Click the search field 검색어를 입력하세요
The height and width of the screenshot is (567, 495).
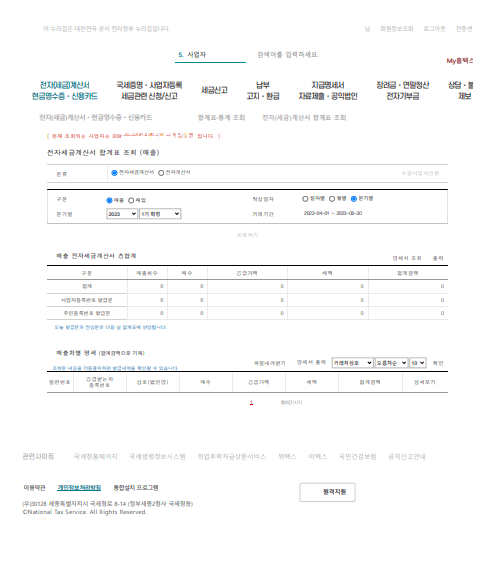pyautogui.click(x=288, y=55)
